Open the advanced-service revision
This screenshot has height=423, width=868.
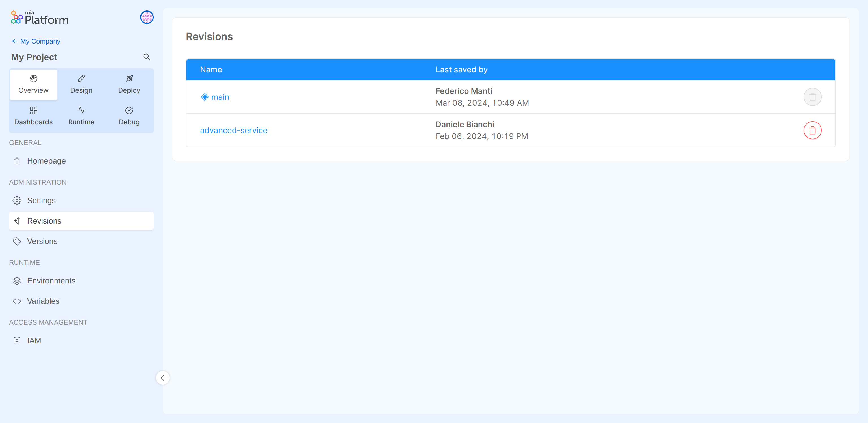pyautogui.click(x=233, y=130)
